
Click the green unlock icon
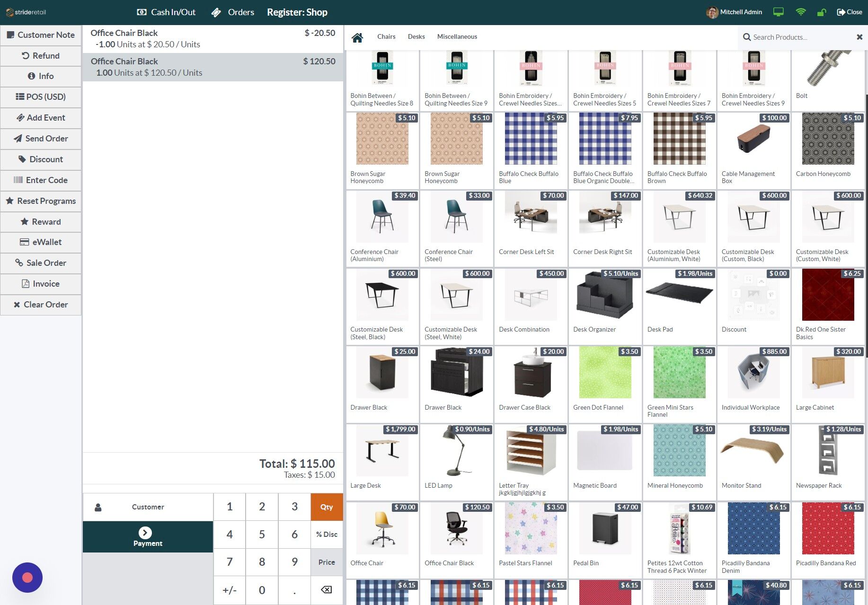822,12
